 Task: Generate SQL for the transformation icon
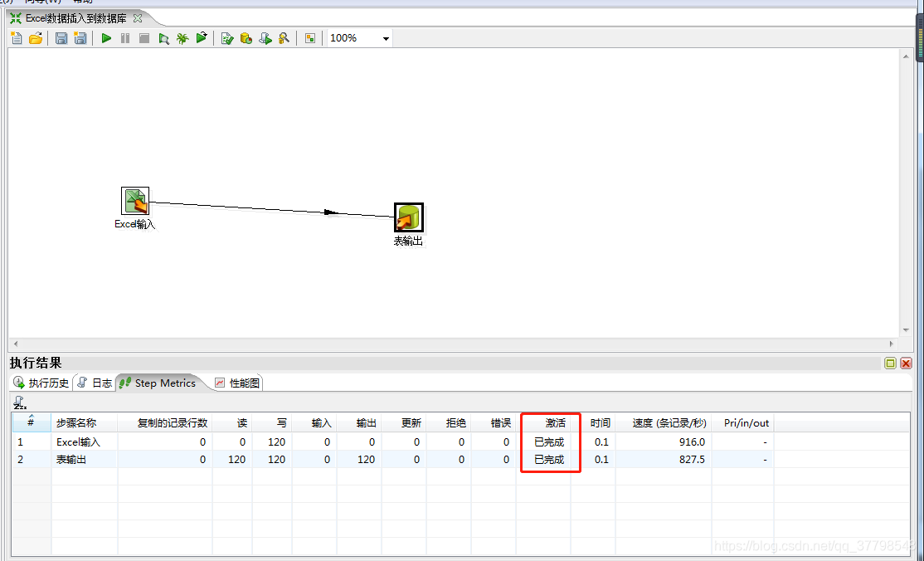[265, 38]
